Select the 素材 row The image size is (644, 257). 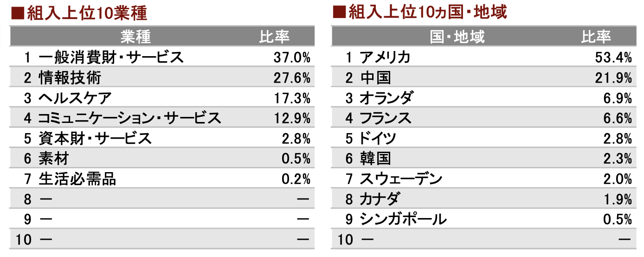[x=162, y=159]
